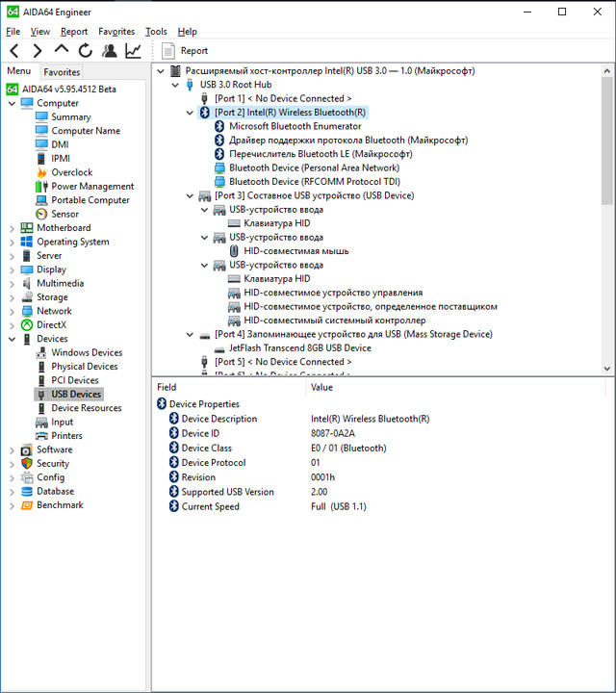Select the HID-совместимая мышь entry
The height and width of the screenshot is (693, 616).
pyautogui.click(x=296, y=251)
